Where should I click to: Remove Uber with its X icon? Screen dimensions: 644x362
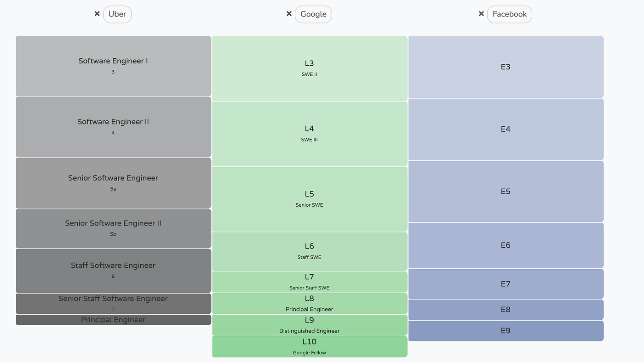coord(97,14)
